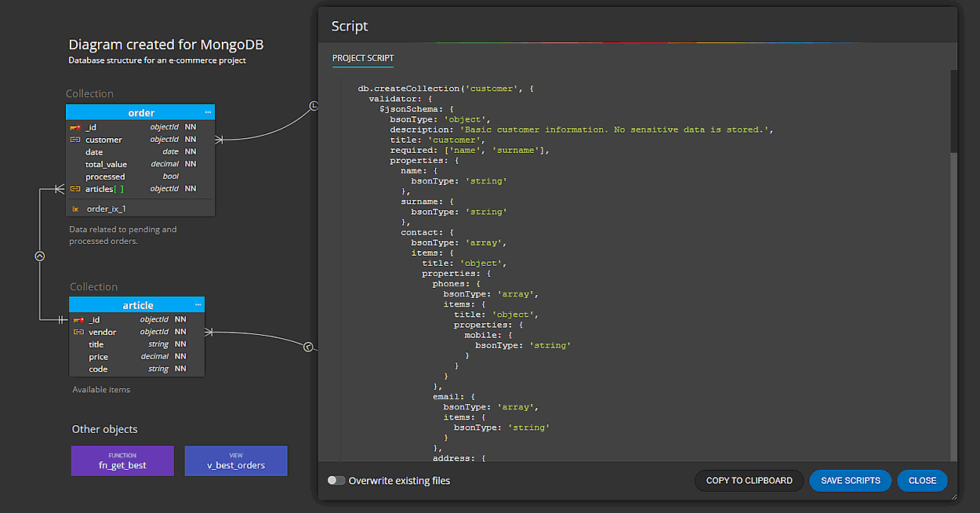Click the foreign key icon next to customer field
This screenshot has height=513, width=980.
point(76,139)
